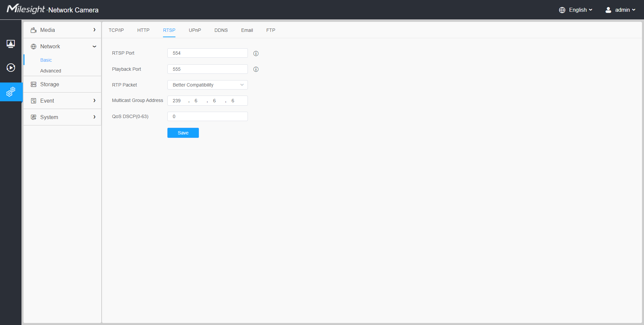
Task: Click the QoS DSCP input field
Action: point(207,116)
